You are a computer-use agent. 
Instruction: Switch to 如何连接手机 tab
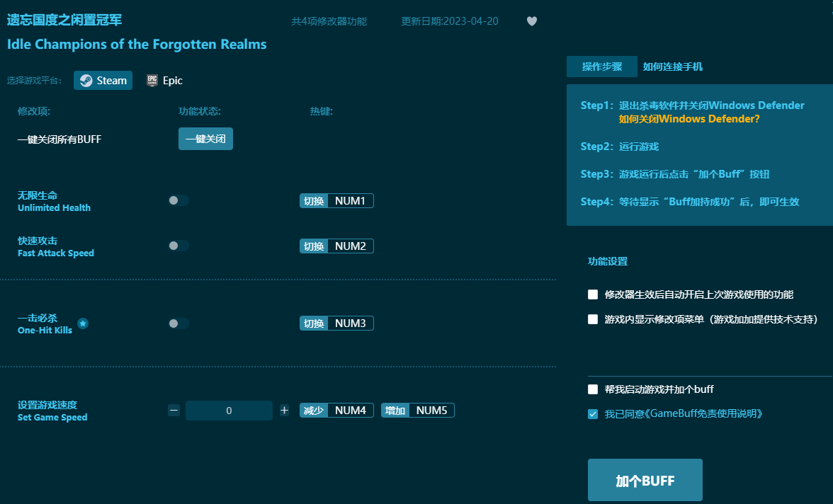[x=673, y=67]
